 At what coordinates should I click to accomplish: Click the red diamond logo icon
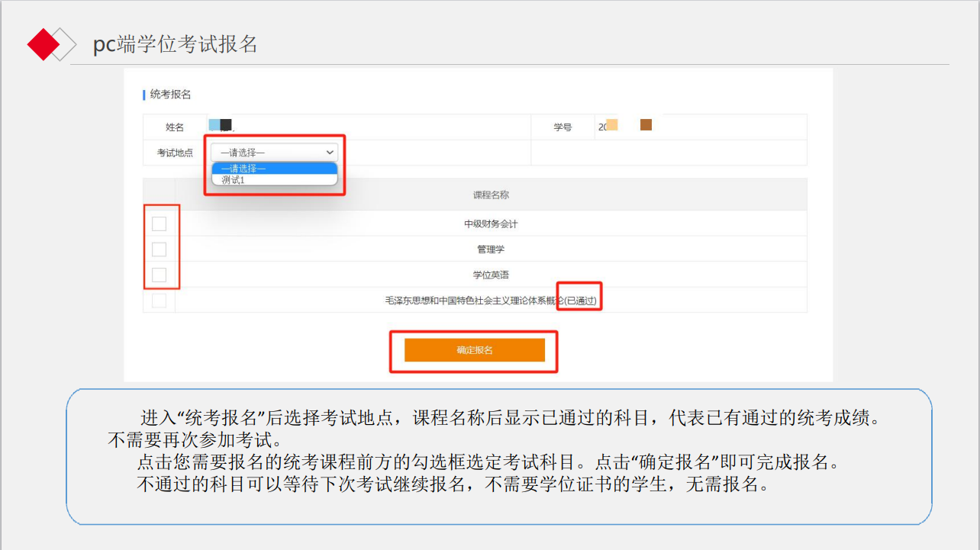pos(43,45)
